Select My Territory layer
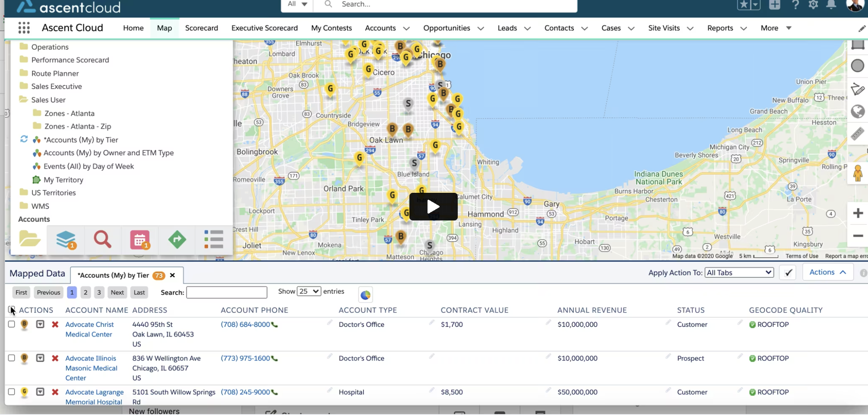This screenshot has height=415, width=868. tap(63, 180)
